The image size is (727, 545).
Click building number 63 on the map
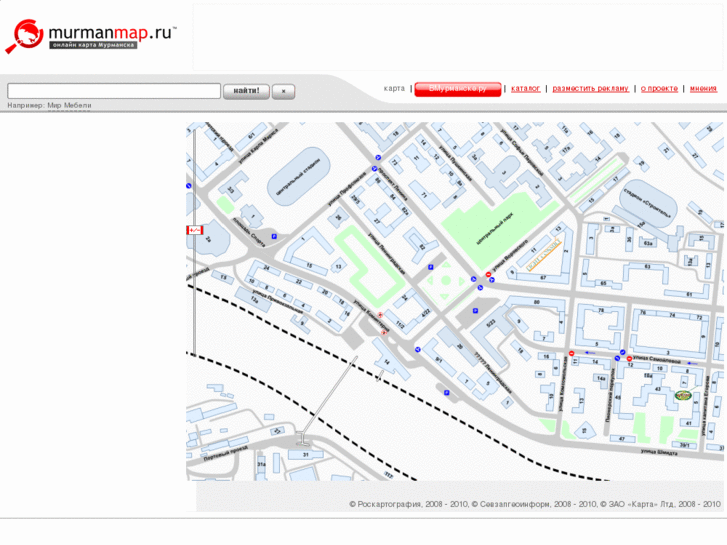click(x=647, y=267)
